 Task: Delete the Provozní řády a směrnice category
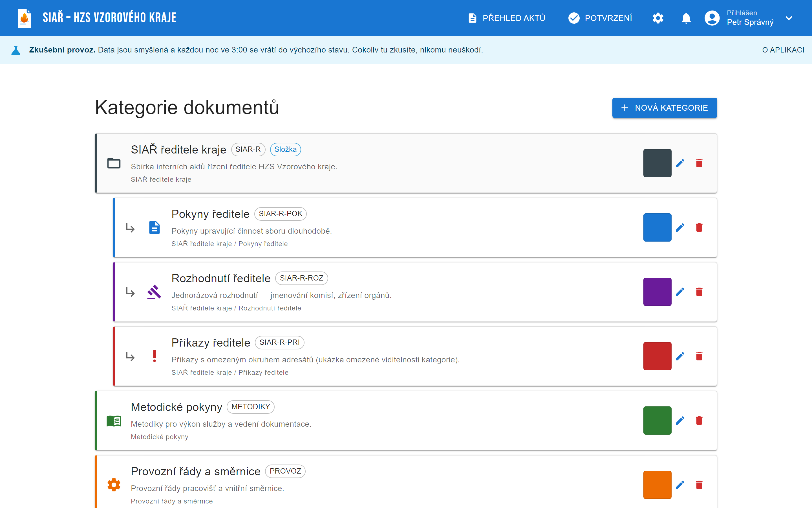699,485
